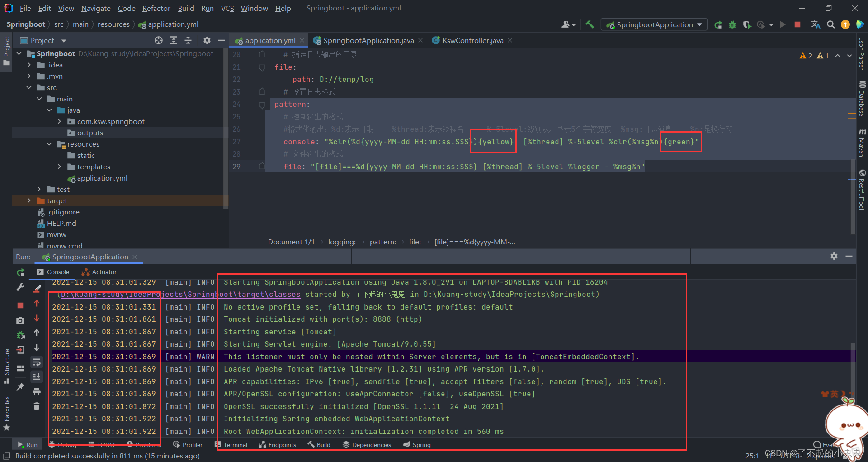Open the File menu
The width and height of the screenshot is (868, 462).
25,8
